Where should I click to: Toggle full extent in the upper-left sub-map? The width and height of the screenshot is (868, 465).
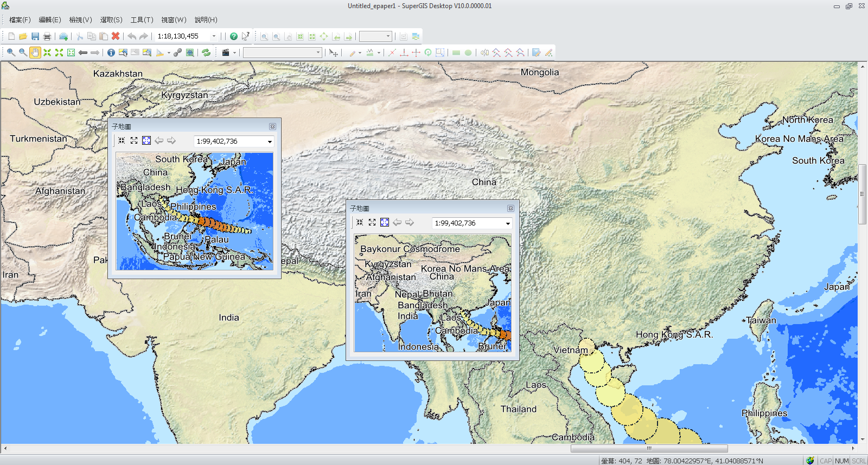click(x=146, y=141)
